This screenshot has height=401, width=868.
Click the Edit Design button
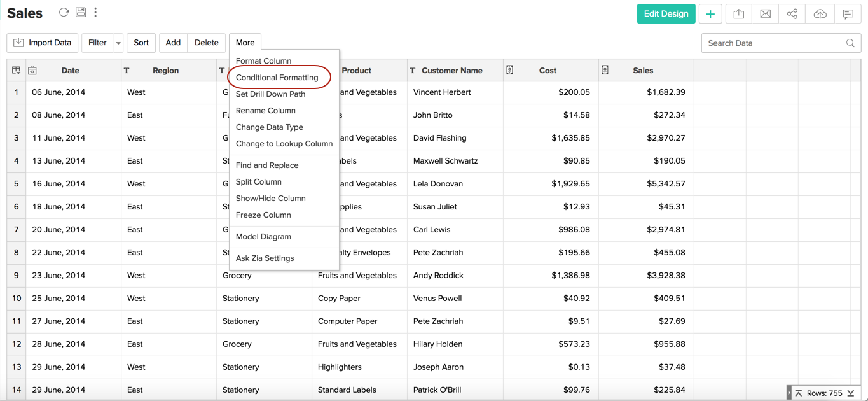click(x=666, y=14)
